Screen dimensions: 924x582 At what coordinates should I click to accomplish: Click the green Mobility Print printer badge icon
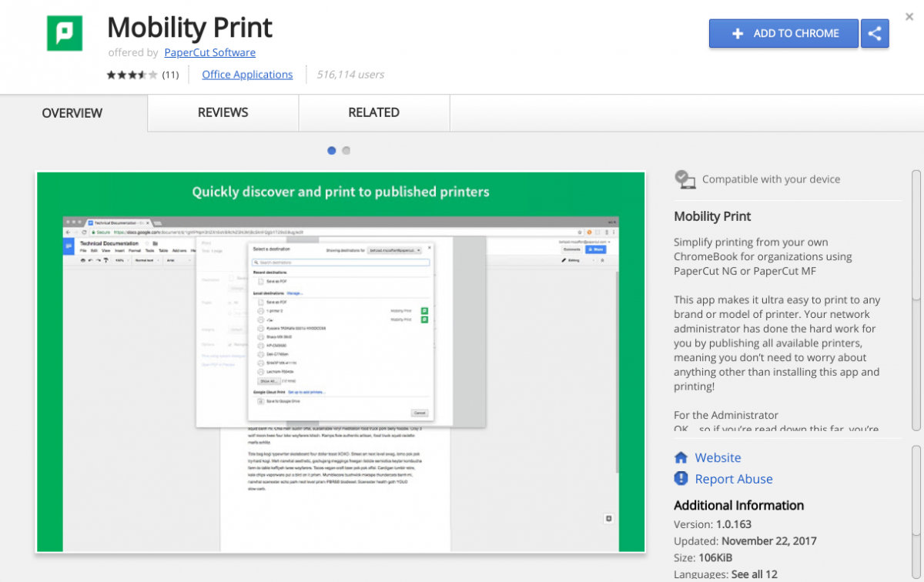tap(424, 310)
